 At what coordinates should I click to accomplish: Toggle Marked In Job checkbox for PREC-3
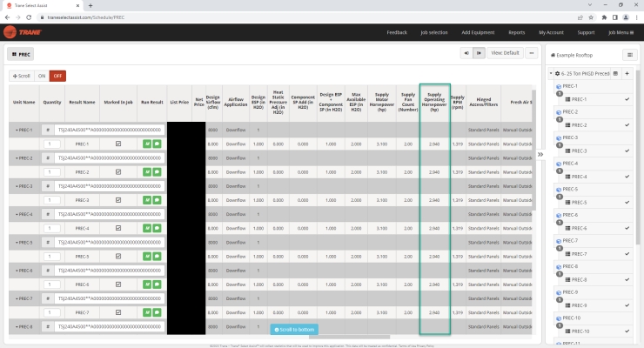coord(118,200)
